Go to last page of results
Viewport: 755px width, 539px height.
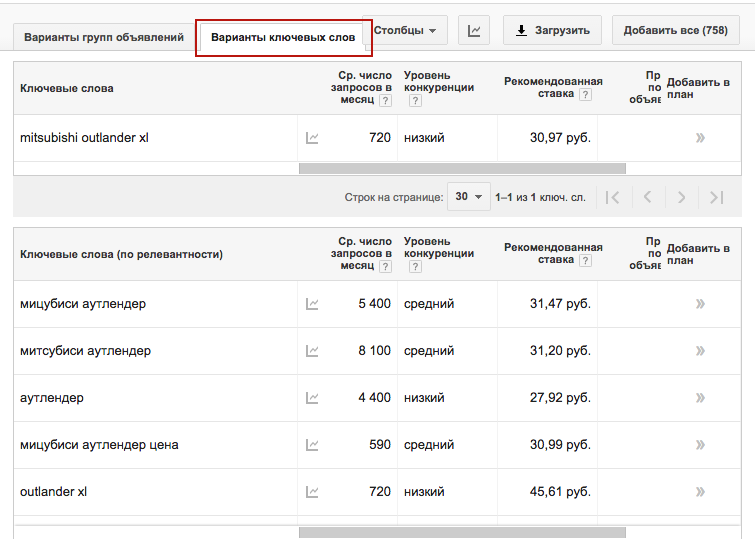pyautogui.click(x=716, y=197)
